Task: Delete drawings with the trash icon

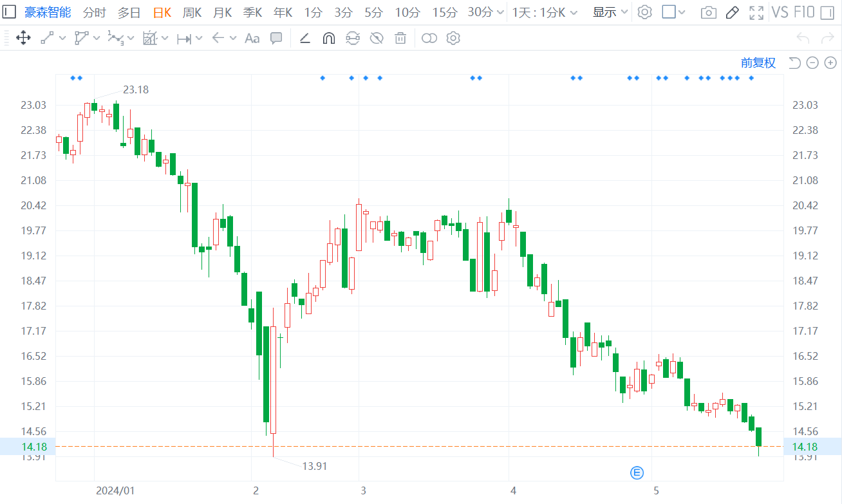Action: point(400,39)
